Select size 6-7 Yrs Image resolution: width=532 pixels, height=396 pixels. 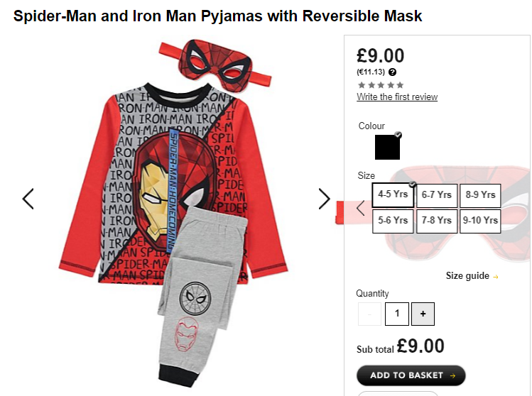click(x=437, y=195)
